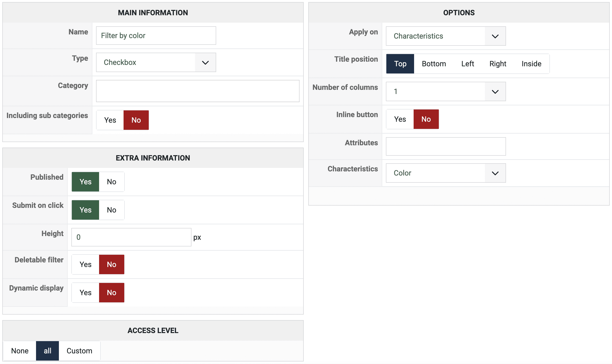Set Published to No

112,182
